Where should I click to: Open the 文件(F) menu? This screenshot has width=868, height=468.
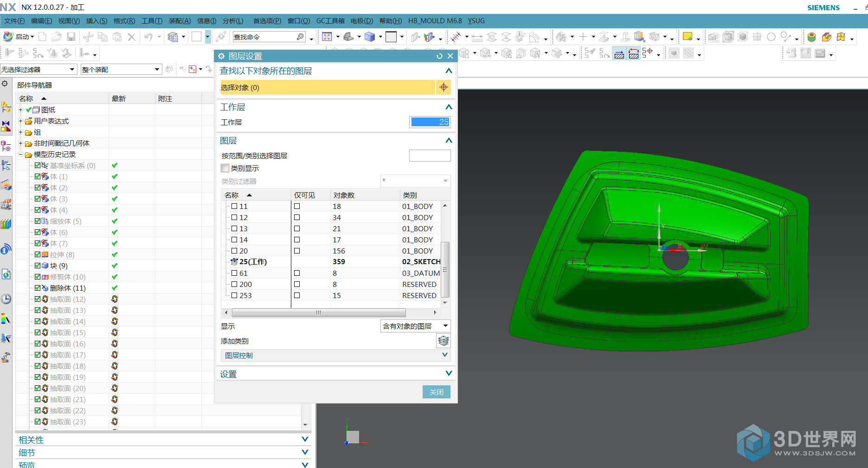[14, 21]
